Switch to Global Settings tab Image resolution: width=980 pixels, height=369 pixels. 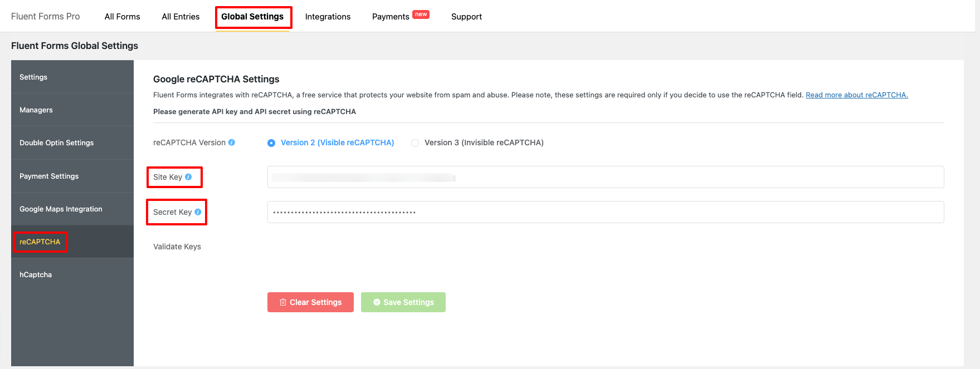pyautogui.click(x=252, y=17)
